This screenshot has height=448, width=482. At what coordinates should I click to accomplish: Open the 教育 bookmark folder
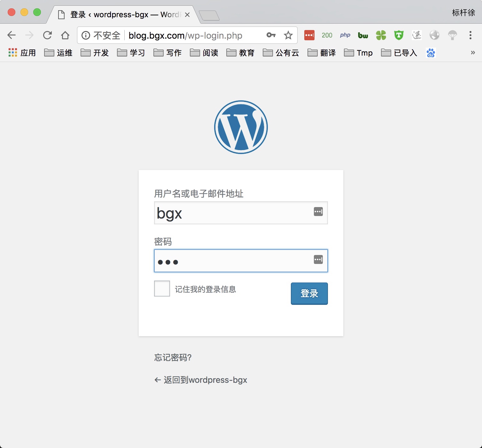coord(240,53)
